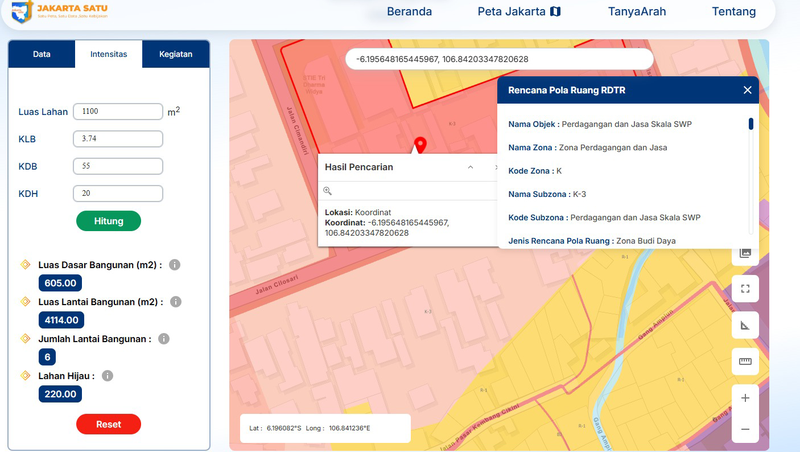Toggle fullscreen map view
This screenshot has height=452, width=800.
click(x=745, y=289)
